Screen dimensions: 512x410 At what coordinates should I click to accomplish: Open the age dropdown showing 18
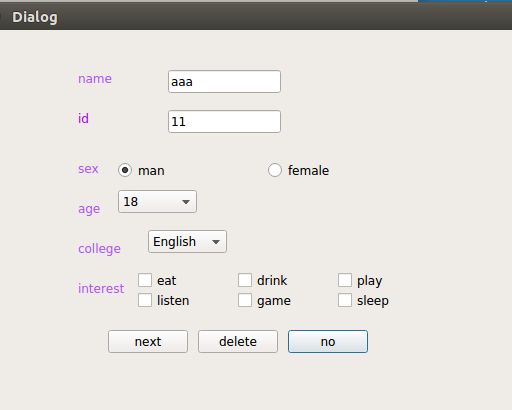[x=157, y=202]
